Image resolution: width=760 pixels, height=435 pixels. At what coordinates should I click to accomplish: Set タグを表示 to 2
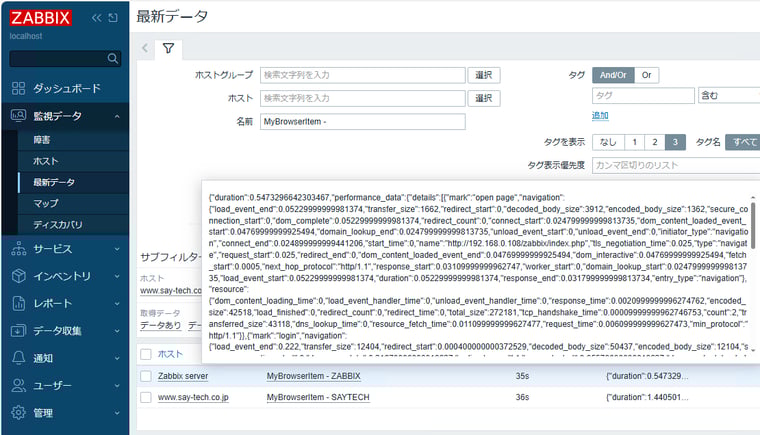[655, 142]
